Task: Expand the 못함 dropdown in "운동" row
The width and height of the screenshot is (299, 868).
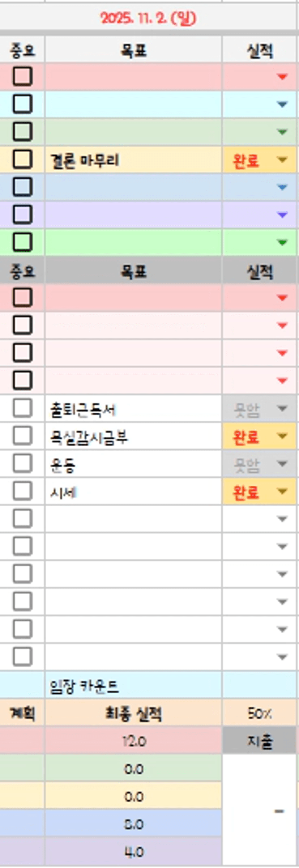Action: [282, 464]
